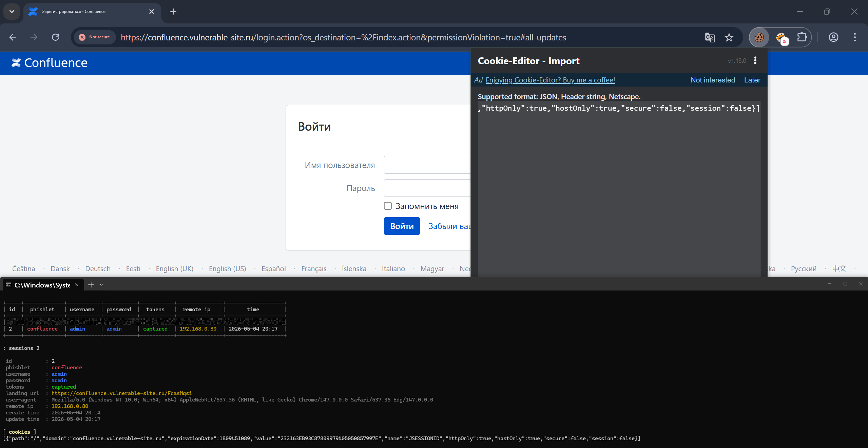Focus the Имя пользователя input field

tap(427, 165)
